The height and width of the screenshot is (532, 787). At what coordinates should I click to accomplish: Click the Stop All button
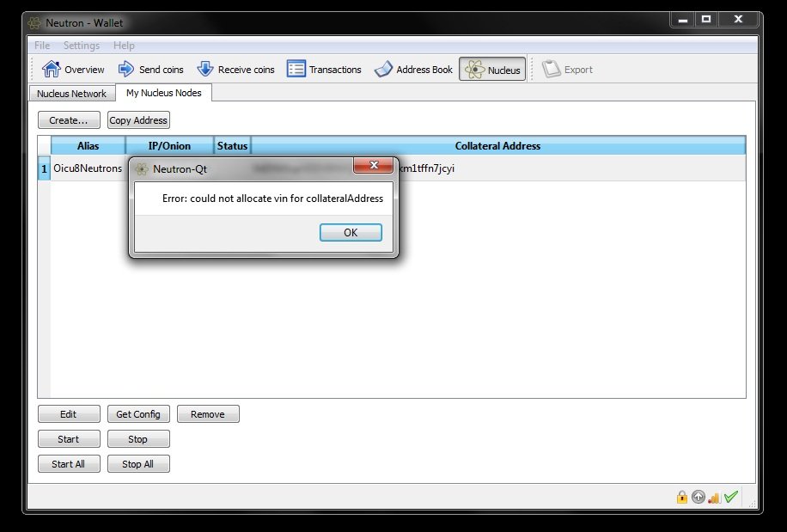(138, 464)
